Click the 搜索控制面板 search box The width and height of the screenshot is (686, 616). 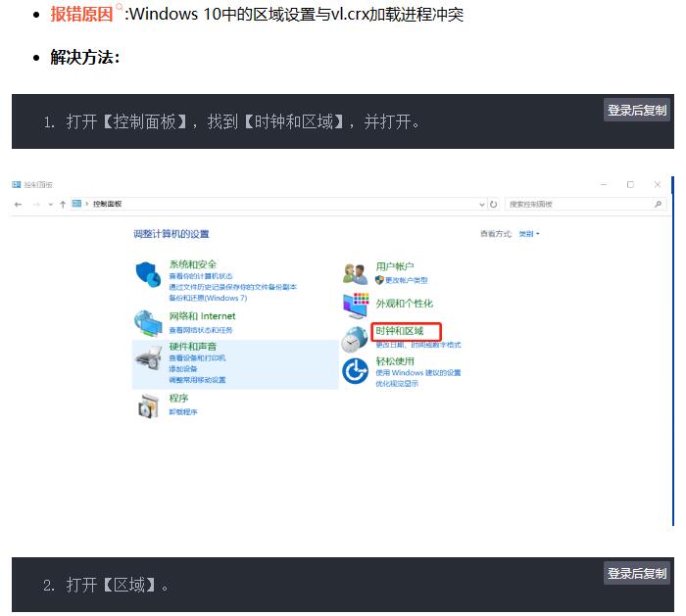(578, 204)
